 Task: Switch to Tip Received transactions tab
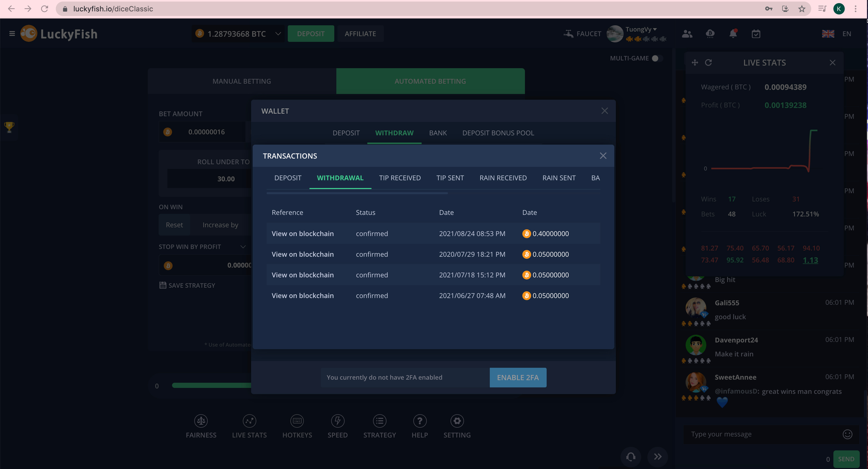pos(400,178)
